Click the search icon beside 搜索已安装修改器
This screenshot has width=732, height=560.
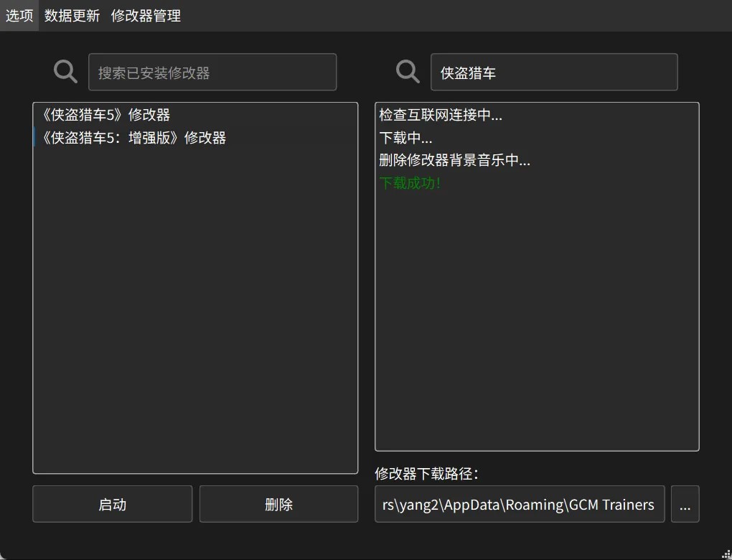pyautogui.click(x=65, y=72)
